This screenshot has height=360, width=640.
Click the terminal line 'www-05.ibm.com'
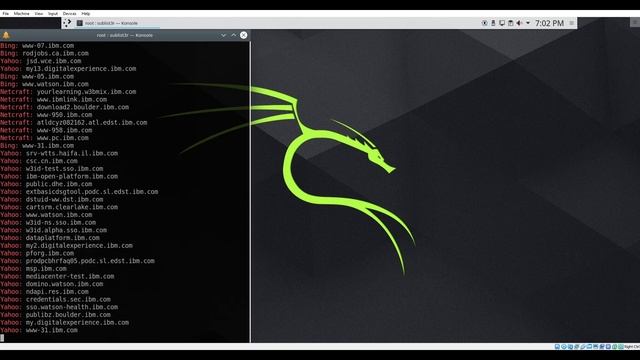click(x=37, y=76)
